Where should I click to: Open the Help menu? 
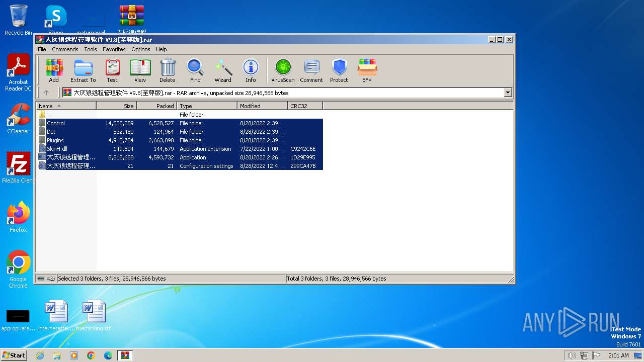point(161,49)
